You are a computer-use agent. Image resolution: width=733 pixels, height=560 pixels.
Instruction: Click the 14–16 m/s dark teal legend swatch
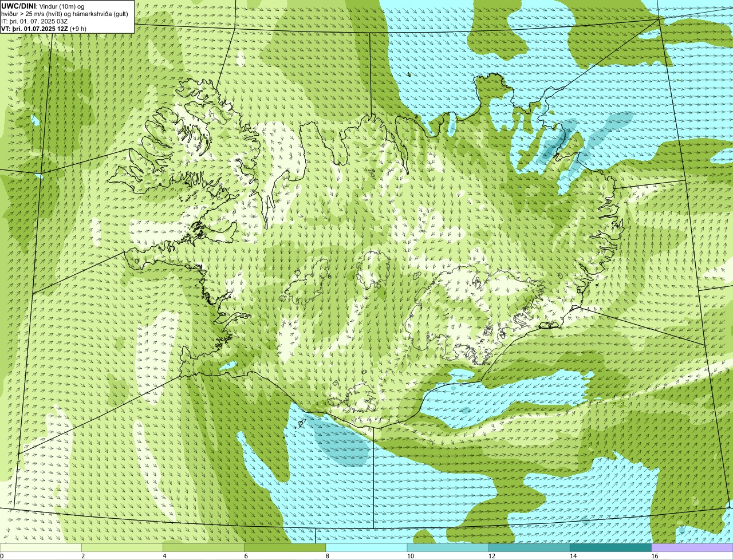(x=611, y=547)
